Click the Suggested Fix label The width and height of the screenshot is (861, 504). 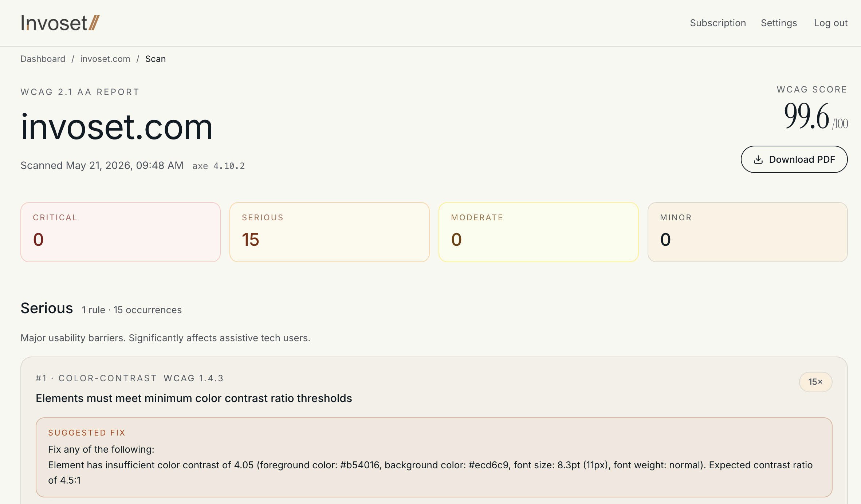click(x=87, y=433)
